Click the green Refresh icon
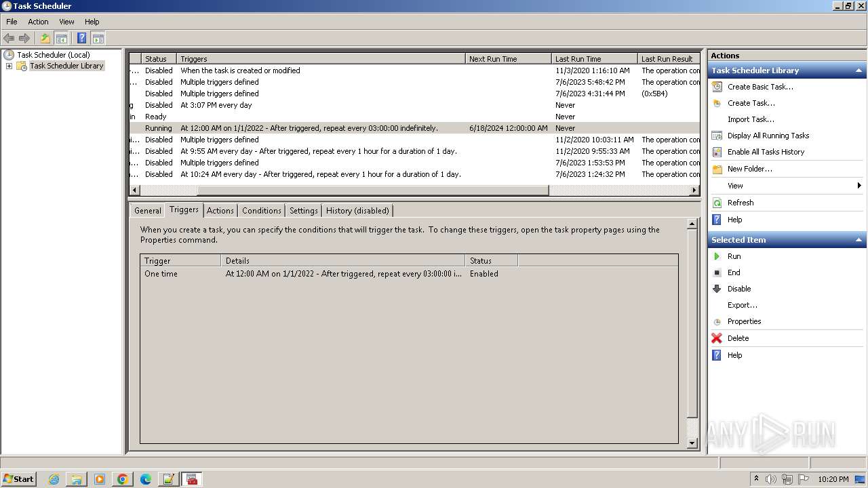Screen dimensions: 868x488 tap(717, 203)
